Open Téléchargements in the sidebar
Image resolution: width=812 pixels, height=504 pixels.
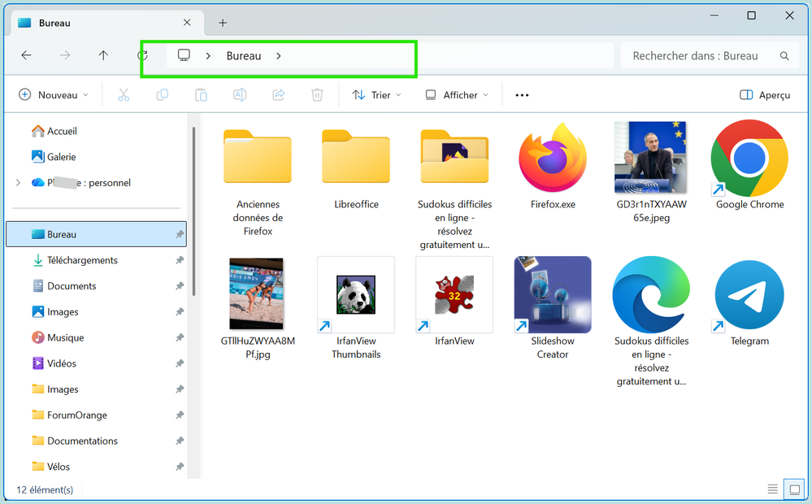[75, 260]
